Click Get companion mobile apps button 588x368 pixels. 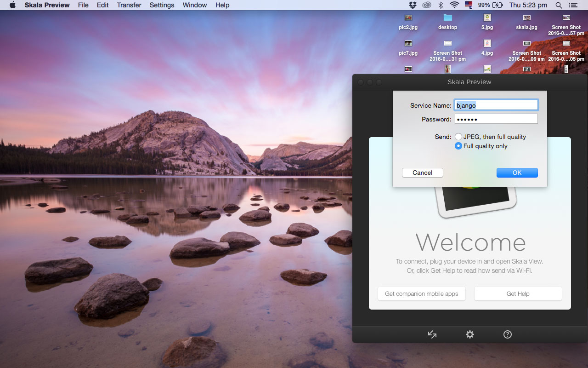(421, 293)
